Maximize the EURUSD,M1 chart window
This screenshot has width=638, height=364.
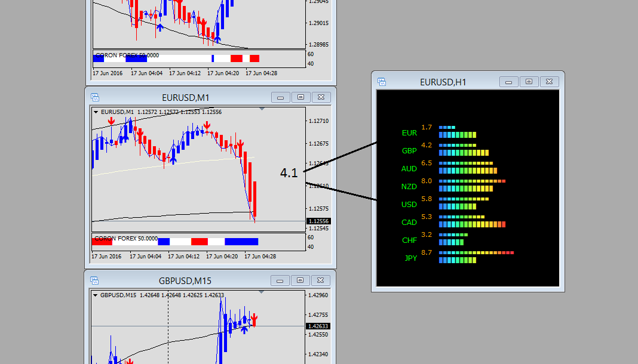coord(300,97)
